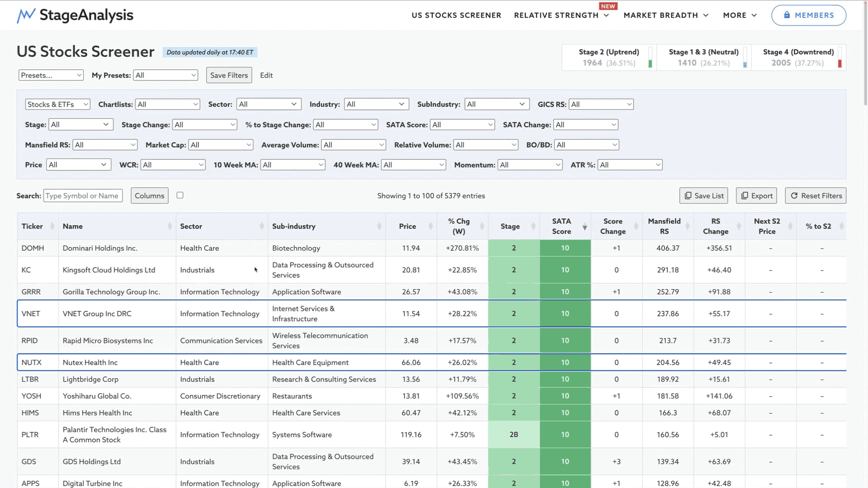Screen dimensions: 868x488
Task: Click the Search symbol input field
Action: pyautogui.click(x=83, y=196)
